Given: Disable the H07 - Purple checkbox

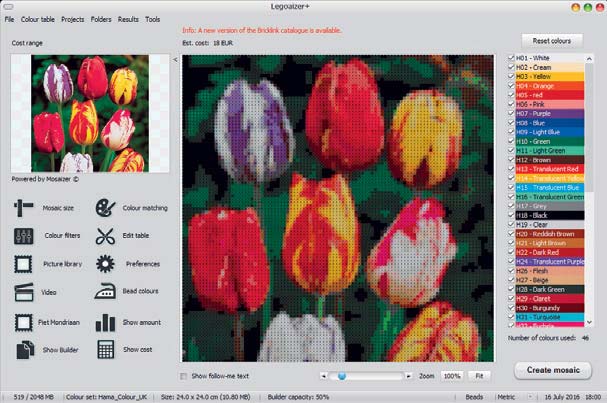Looking at the screenshot, I should click(x=511, y=113).
